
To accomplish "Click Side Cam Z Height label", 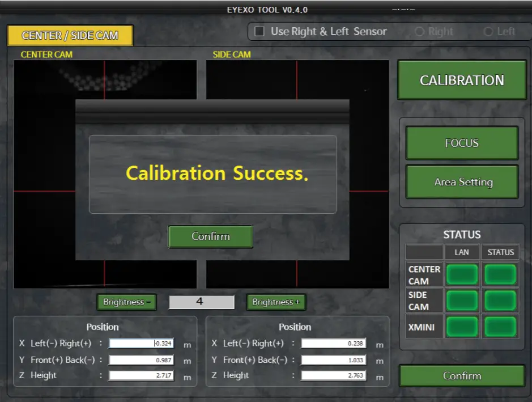I will tap(236, 375).
